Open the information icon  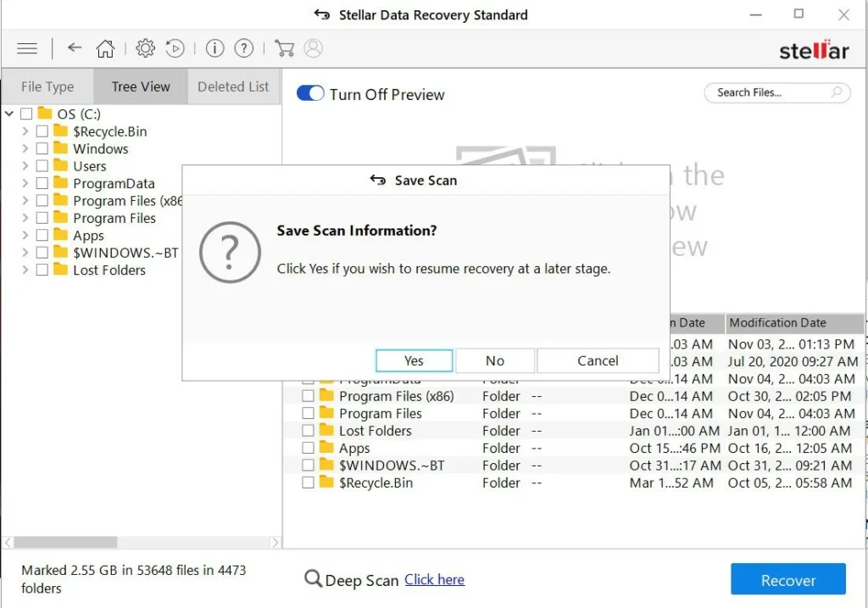[x=214, y=48]
